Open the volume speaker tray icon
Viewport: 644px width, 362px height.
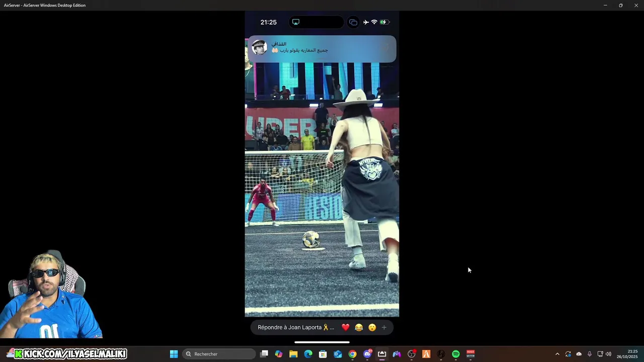(608, 354)
